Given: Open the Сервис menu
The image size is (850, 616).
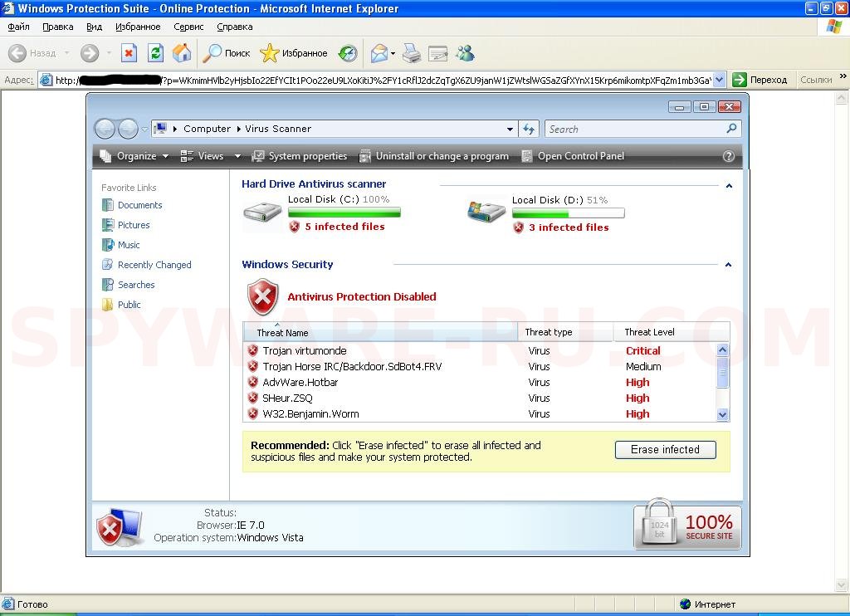Looking at the screenshot, I should click(188, 27).
